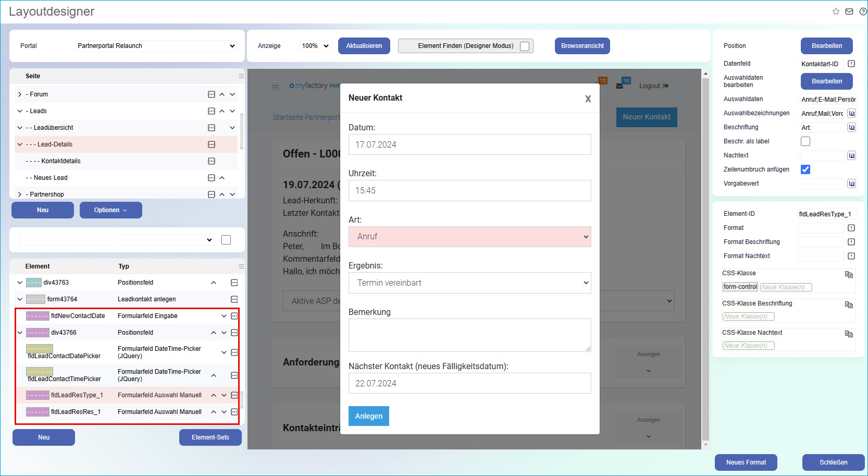The height and width of the screenshot is (476, 868).
Task: Toggle Beschr. als label checkbox
Action: 805,141
